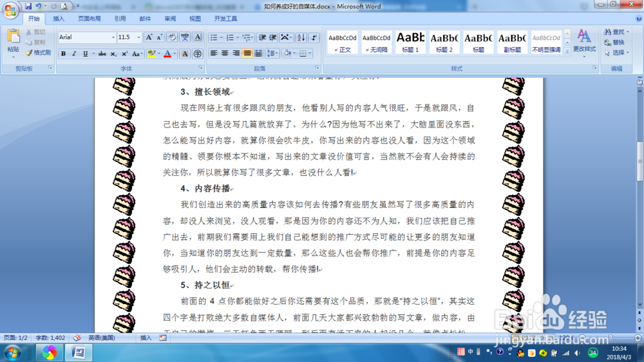Toggle justify alignment
644x362 pixels.
pos(247,53)
